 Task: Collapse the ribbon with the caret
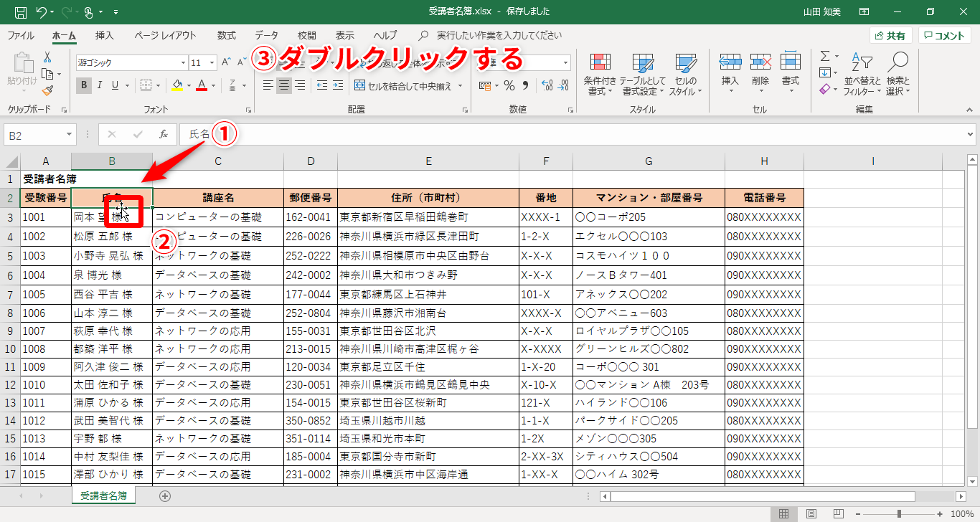(x=970, y=110)
